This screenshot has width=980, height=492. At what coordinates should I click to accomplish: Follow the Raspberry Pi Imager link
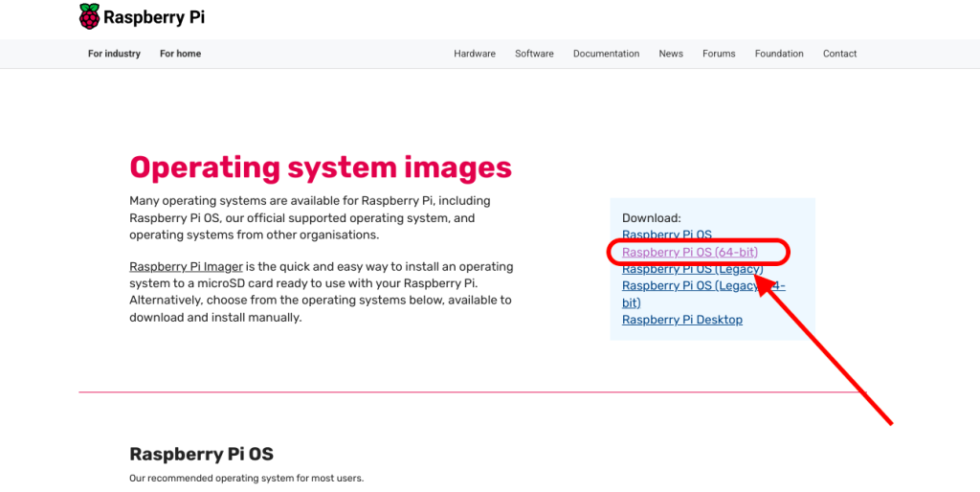click(x=187, y=267)
